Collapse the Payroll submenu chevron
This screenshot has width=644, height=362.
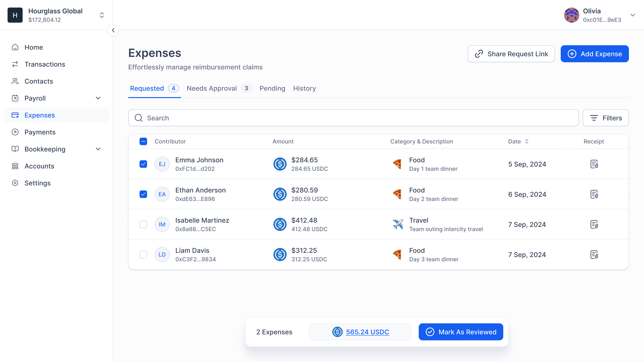point(98,98)
